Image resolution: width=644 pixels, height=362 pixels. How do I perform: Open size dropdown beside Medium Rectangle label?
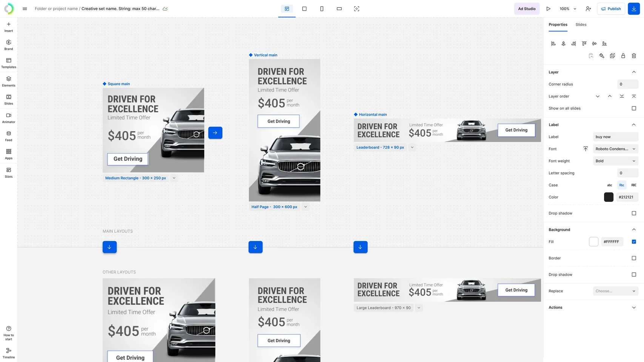(x=174, y=178)
